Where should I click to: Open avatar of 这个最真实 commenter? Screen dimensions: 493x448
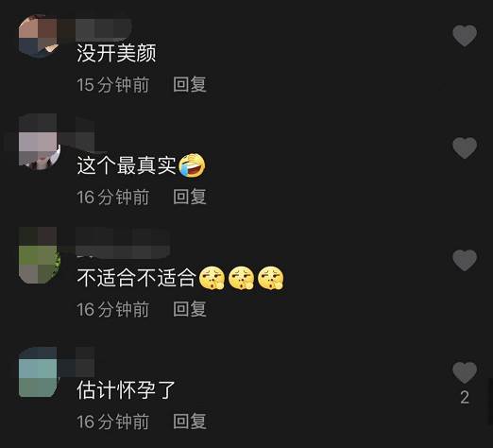click(39, 142)
